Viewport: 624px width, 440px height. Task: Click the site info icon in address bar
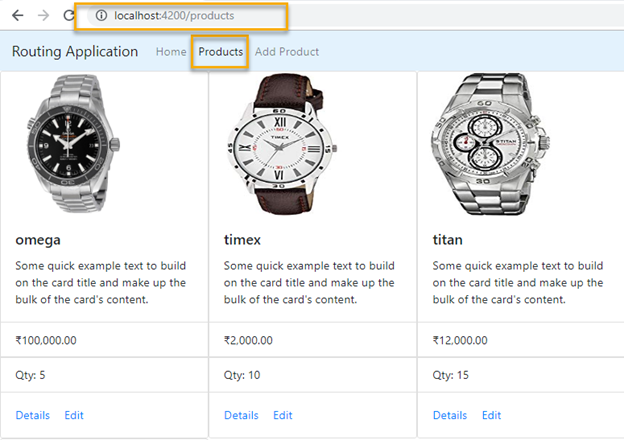tap(102, 16)
